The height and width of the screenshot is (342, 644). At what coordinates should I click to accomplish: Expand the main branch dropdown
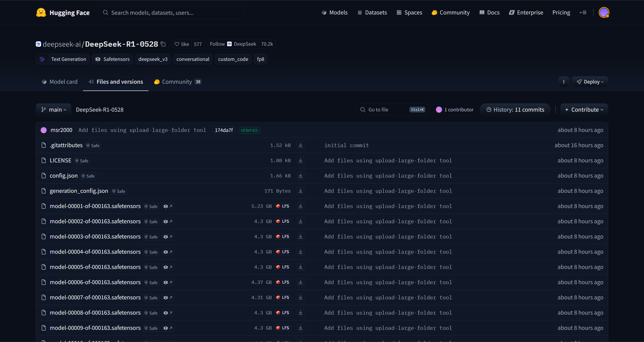coord(54,110)
